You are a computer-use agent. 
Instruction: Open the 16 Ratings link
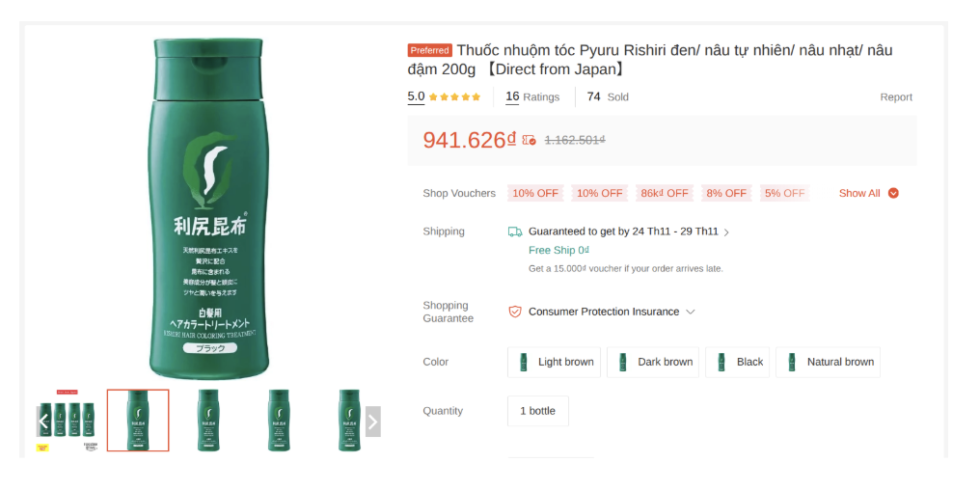532,97
